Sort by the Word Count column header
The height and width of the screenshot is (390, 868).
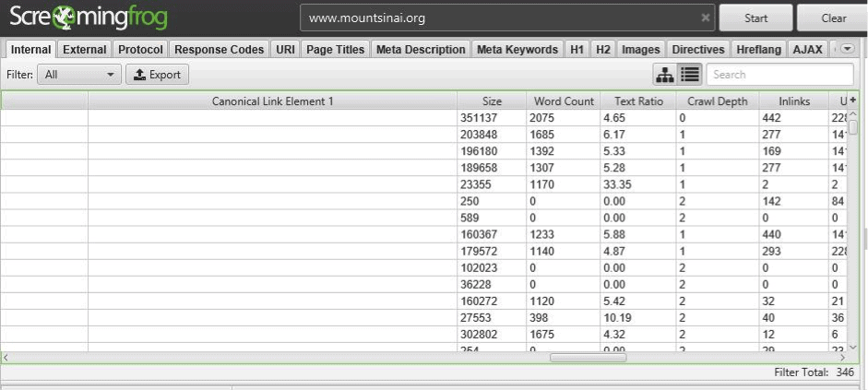[x=564, y=101]
